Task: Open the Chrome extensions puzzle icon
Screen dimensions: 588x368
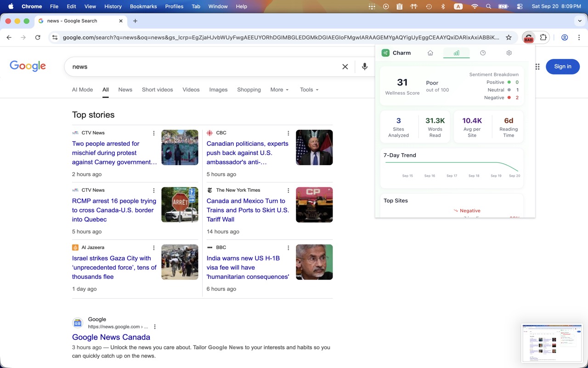Action: (543, 38)
